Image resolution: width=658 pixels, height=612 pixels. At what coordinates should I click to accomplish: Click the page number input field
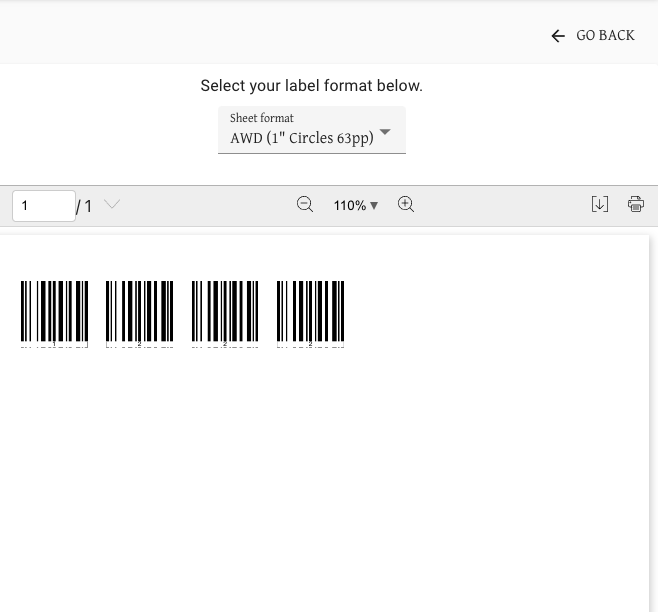coord(44,206)
